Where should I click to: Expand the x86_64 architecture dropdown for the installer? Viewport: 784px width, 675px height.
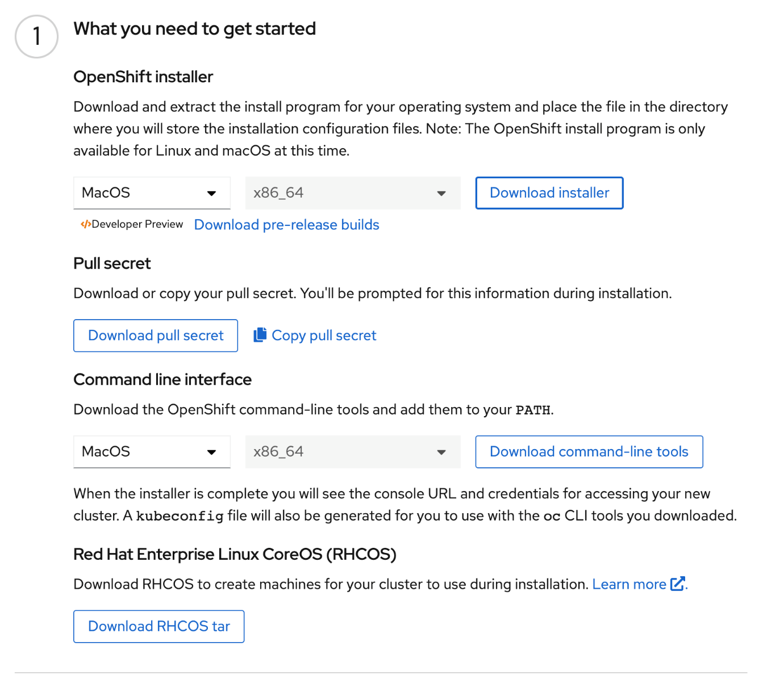(352, 193)
